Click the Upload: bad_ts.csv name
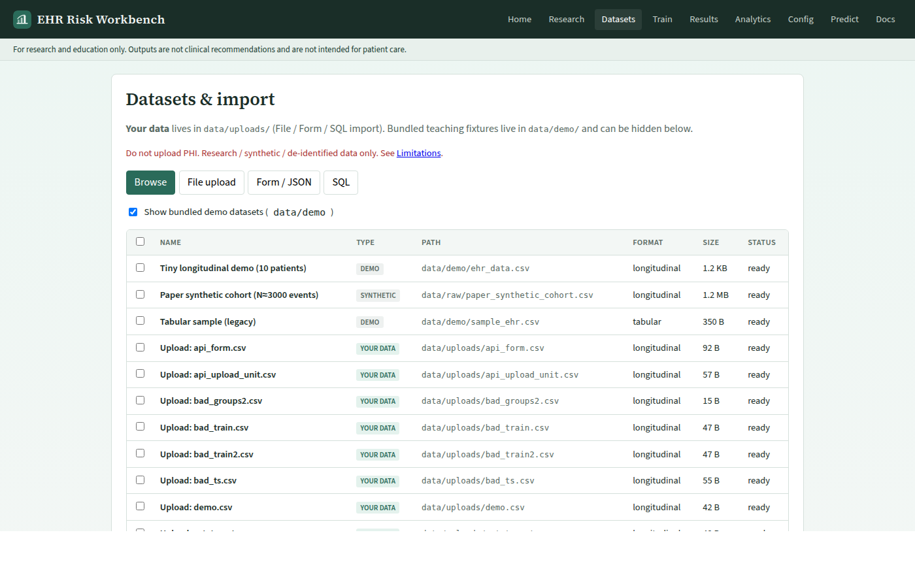 [198, 481]
